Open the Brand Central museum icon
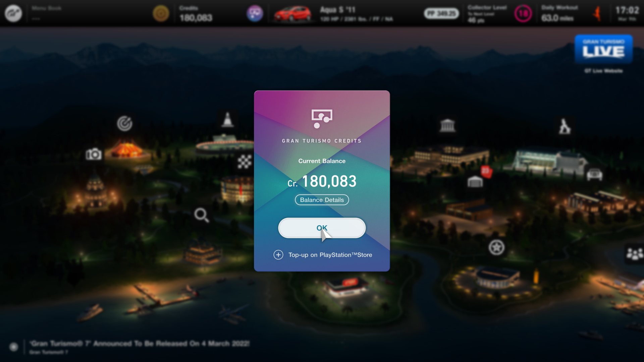 447,126
